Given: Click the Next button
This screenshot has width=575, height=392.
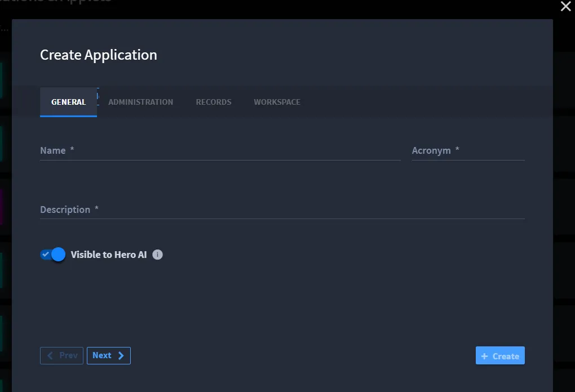Looking at the screenshot, I should pyautogui.click(x=109, y=356).
